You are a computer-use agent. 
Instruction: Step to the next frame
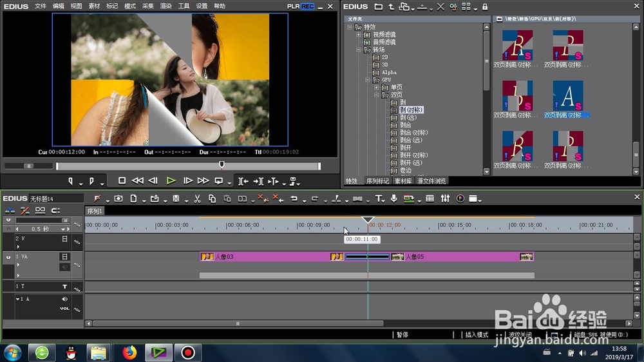click(x=187, y=181)
